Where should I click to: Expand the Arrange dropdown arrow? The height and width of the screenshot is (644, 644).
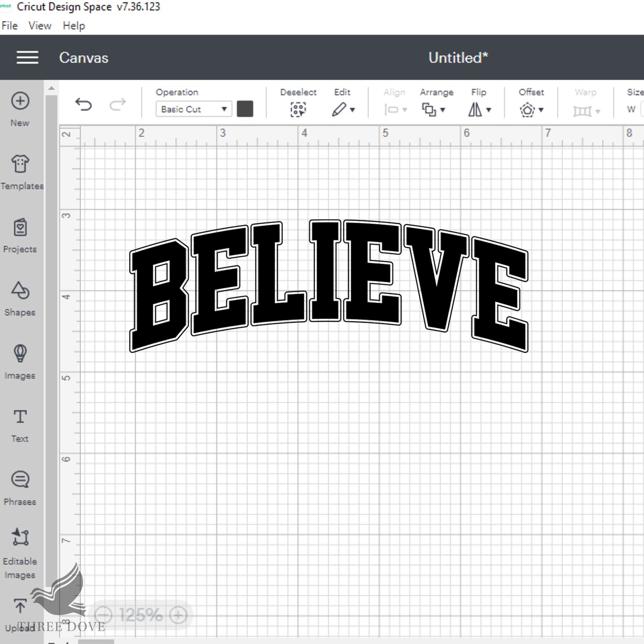(x=443, y=110)
